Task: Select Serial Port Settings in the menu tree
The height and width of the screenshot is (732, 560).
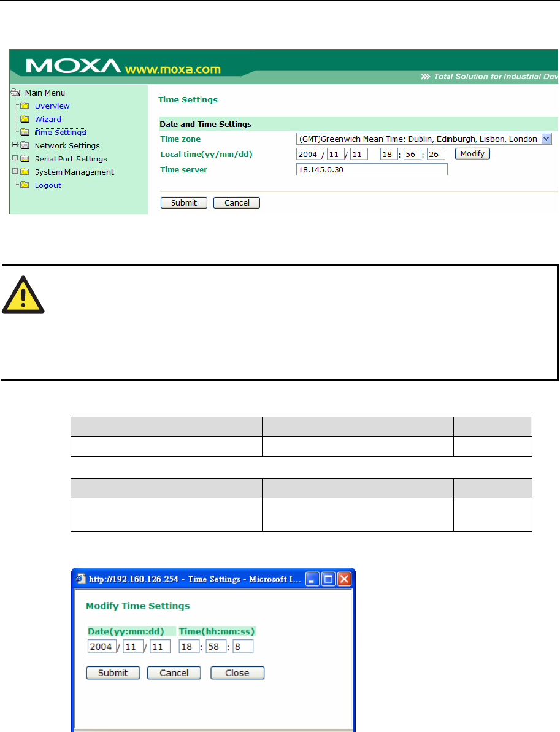Action: pyautogui.click(x=71, y=159)
